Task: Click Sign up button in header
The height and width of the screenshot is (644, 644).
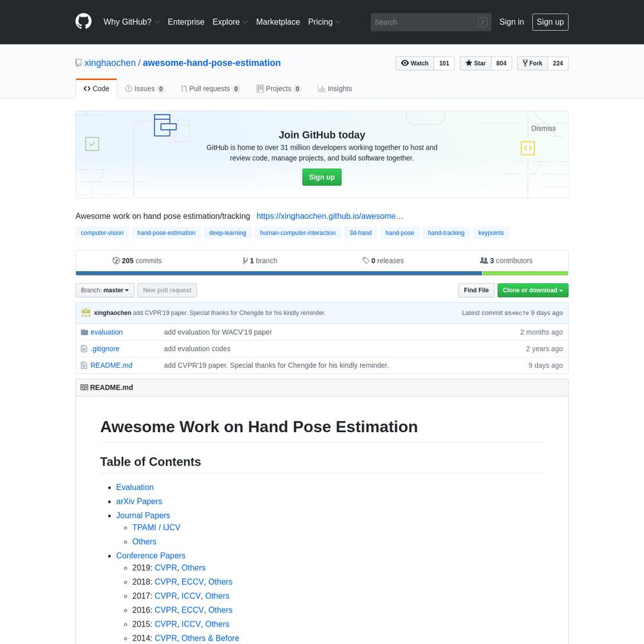Action: tap(550, 22)
